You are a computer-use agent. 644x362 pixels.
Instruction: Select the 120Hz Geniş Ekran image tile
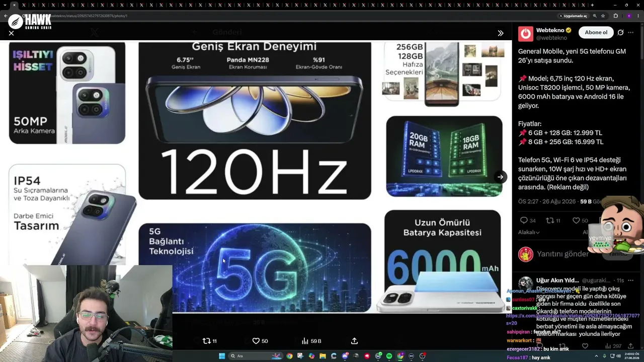[x=255, y=121]
